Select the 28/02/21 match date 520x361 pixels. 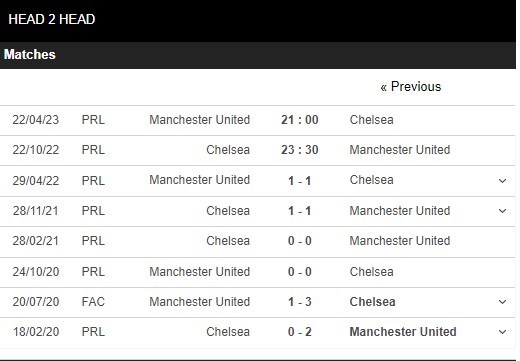(x=36, y=241)
